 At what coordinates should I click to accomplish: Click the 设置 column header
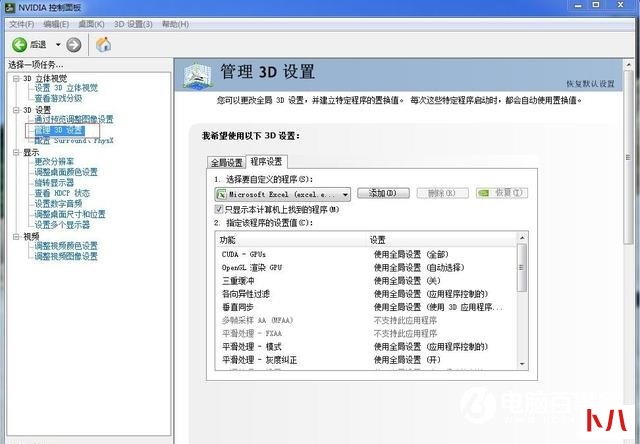coord(442,240)
